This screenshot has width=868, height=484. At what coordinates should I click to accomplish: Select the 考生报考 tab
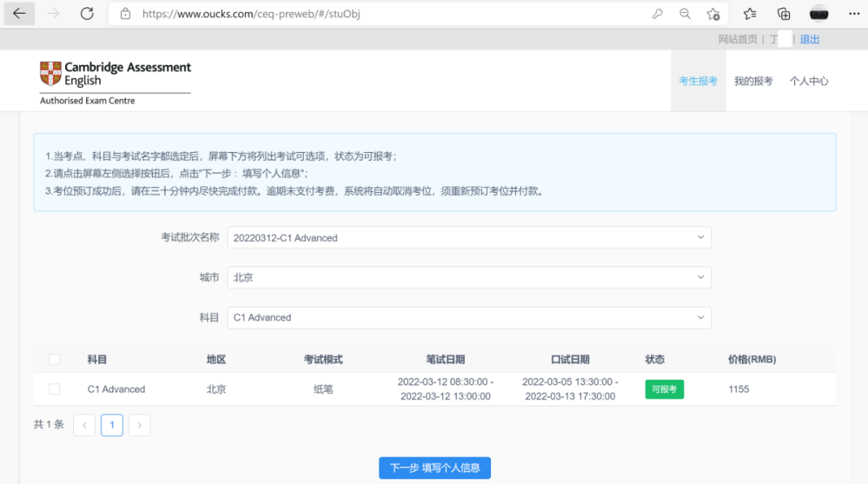tap(698, 81)
